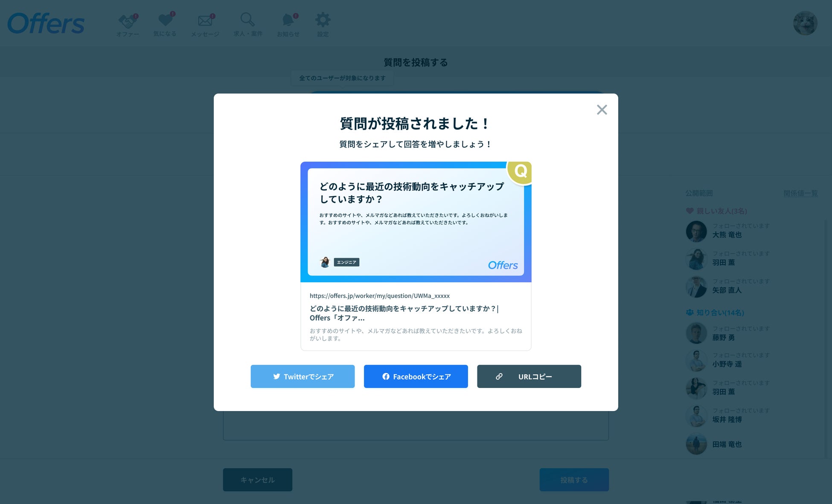
Task: Click the Twitterでシェア button
Action: [303, 377]
